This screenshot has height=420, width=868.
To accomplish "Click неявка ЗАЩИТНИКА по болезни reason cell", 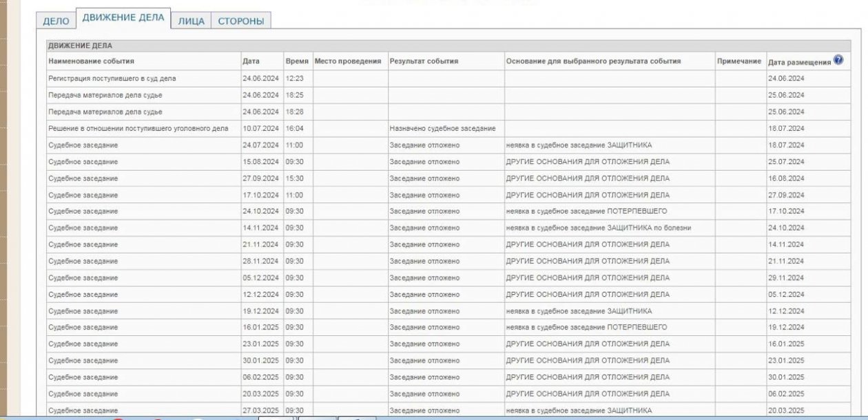I will click(598, 228).
